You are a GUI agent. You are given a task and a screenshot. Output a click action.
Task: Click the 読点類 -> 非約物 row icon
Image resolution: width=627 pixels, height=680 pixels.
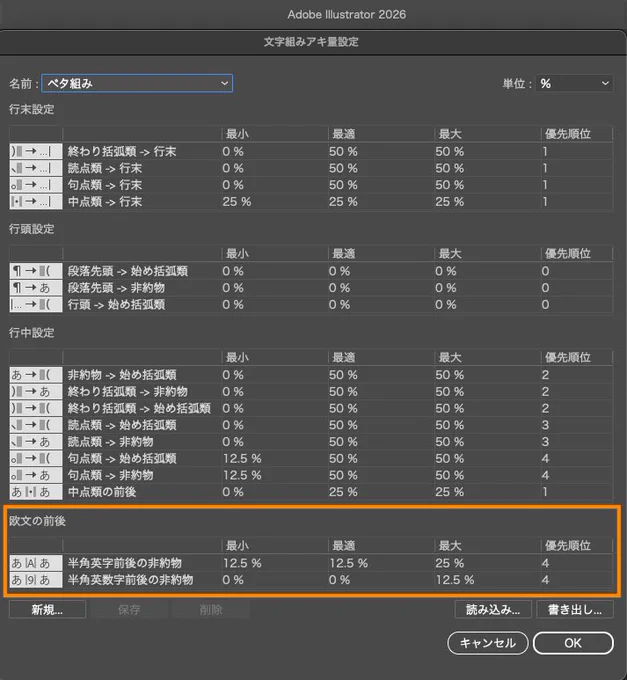36,442
